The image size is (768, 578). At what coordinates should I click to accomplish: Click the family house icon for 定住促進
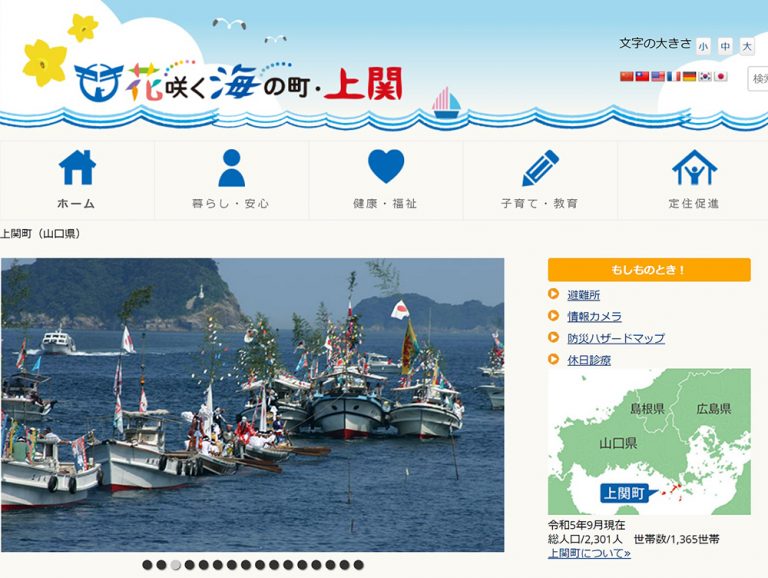coord(694,168)
